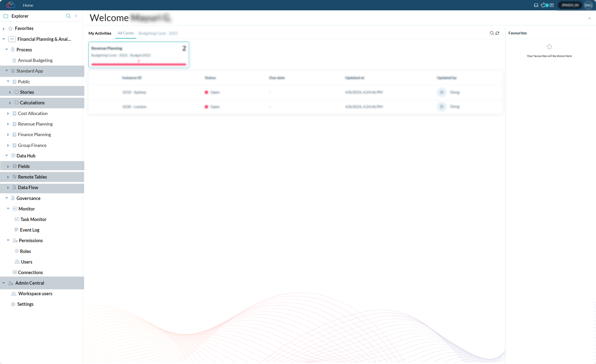Screen dimensions: 596x364
Task: Expand the Favorites tree node
Action: coord(4,29)
